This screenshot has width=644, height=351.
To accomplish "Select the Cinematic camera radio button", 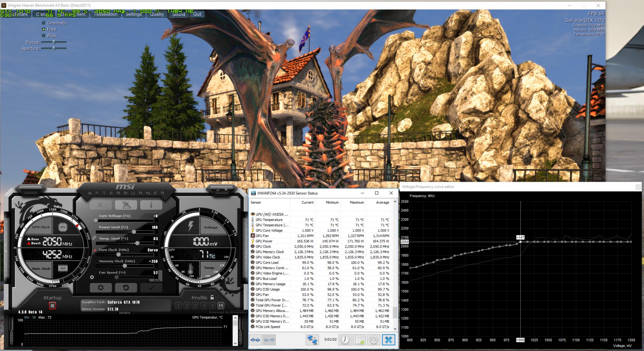I will point(44,23).
